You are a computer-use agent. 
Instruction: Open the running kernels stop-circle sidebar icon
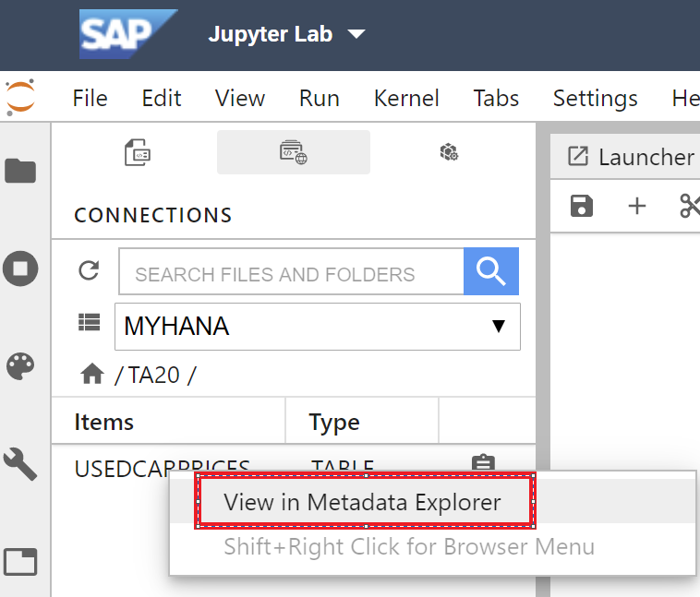[20, 269]
